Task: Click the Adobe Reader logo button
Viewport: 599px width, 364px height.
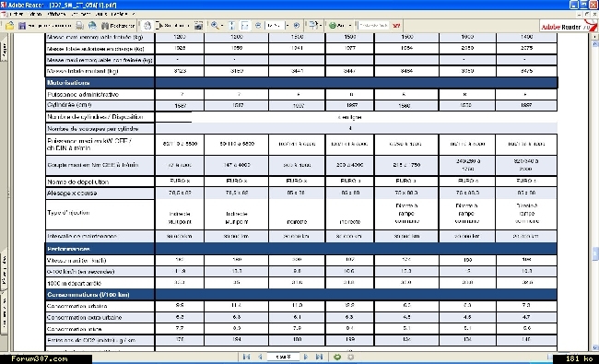Action: (x=566, y=27)
